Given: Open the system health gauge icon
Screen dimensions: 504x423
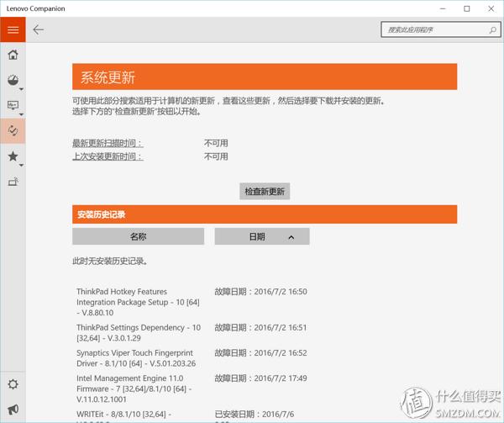Looking at the screenshot, I should pos(13,80).
